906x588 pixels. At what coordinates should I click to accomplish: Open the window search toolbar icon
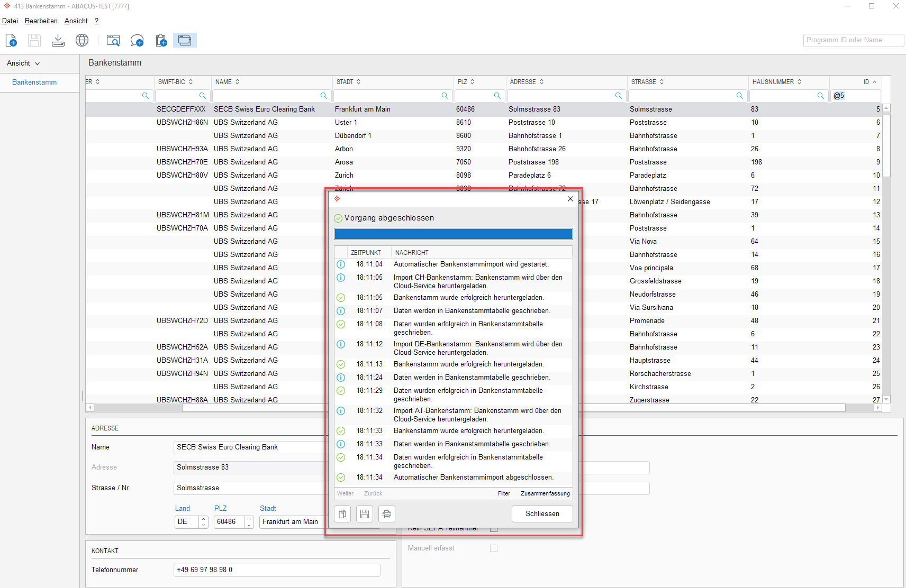tap(113, 40)
